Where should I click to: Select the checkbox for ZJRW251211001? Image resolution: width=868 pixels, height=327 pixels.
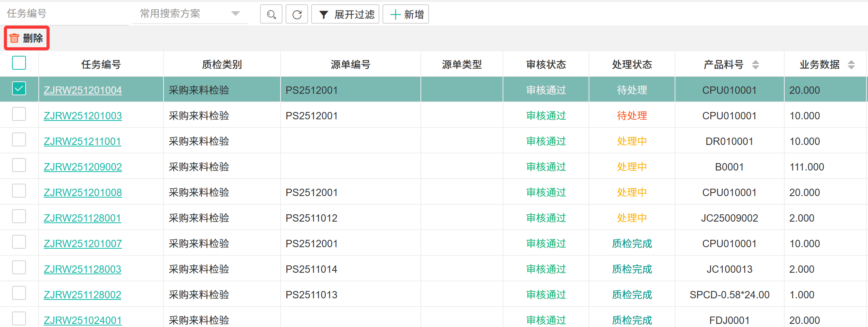[x=19, y=140]
